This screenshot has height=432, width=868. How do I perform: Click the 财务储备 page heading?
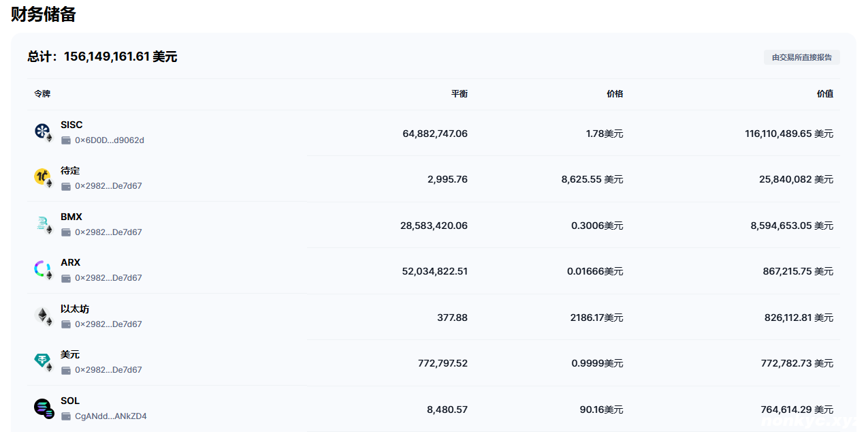pos(44,14)
